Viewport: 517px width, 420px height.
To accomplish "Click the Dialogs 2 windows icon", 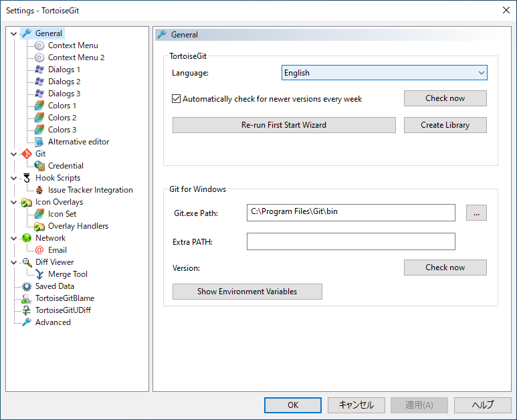I will tap(39, 82).
